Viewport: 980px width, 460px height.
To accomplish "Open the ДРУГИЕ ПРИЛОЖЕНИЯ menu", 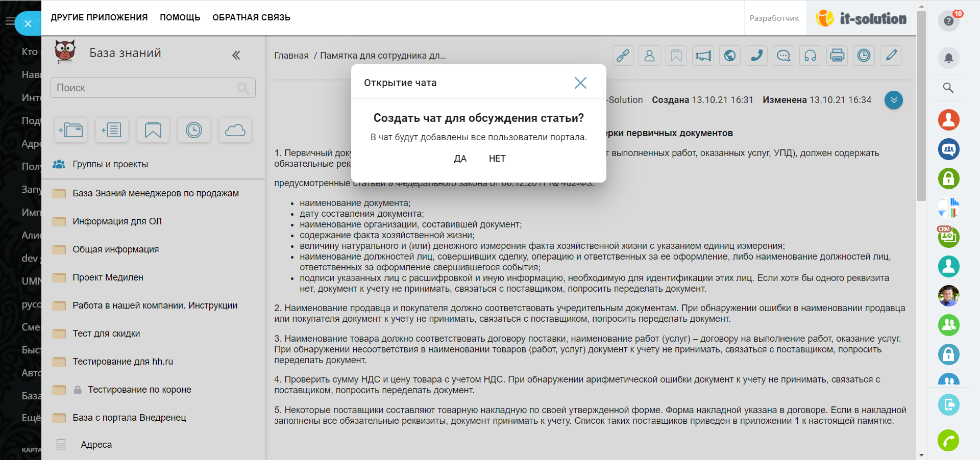I will pyautogui.click(x=99, y=17).
